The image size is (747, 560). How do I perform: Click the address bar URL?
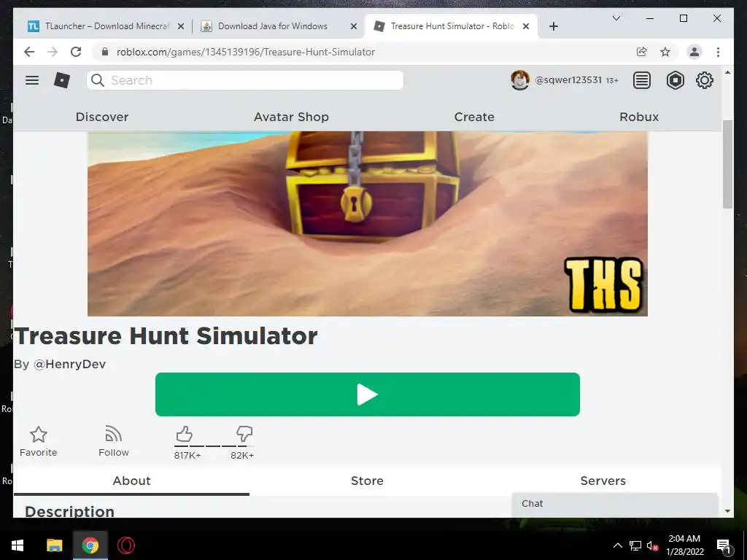(x=245, y=52)
